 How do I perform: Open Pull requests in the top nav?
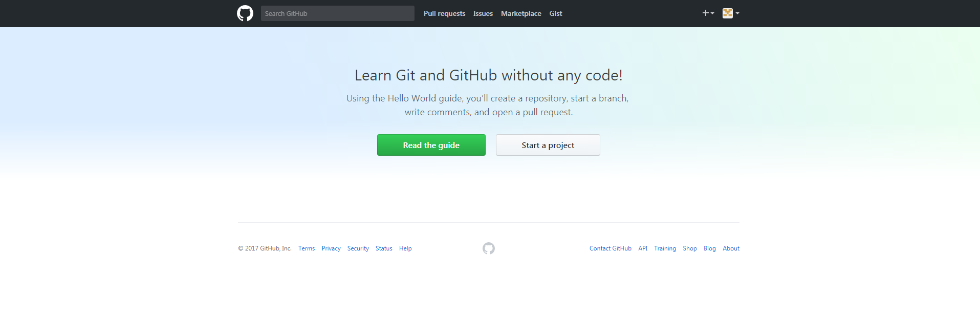pyautogui.click(x=444, y=13)
